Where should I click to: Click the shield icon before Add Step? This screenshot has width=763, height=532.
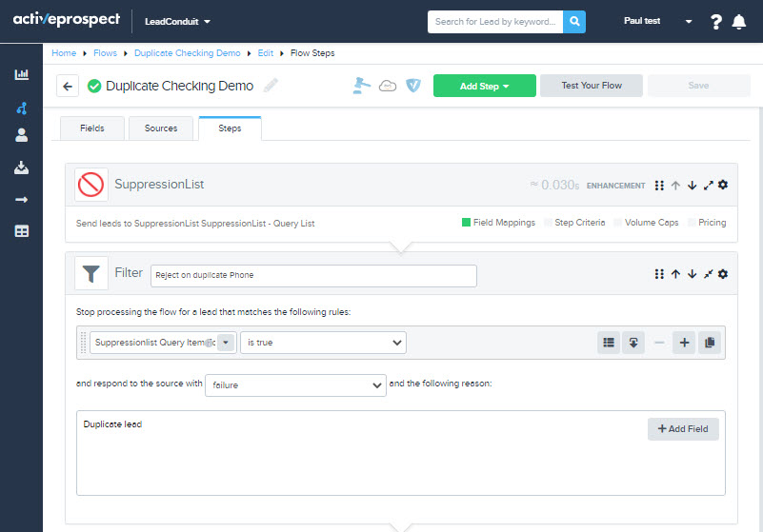(413, 86)
